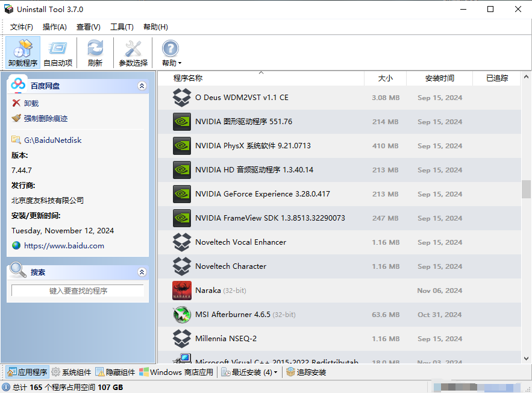Screen dimensions: 532x393
Task: Open the https://www.baidu.com link
Action: pyautogui.click(x=64, y=245)
